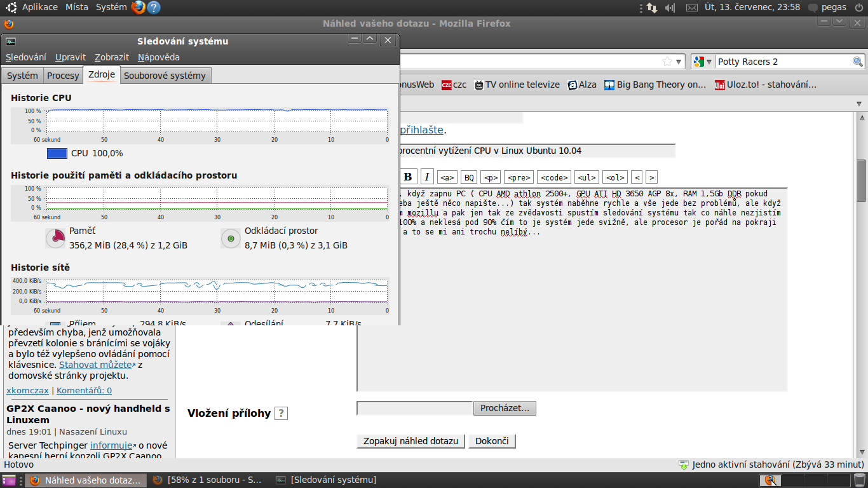The height and width of the screenshot is (488, 868).
Task: Click the power button in top panel
Action: click(859, 8)
